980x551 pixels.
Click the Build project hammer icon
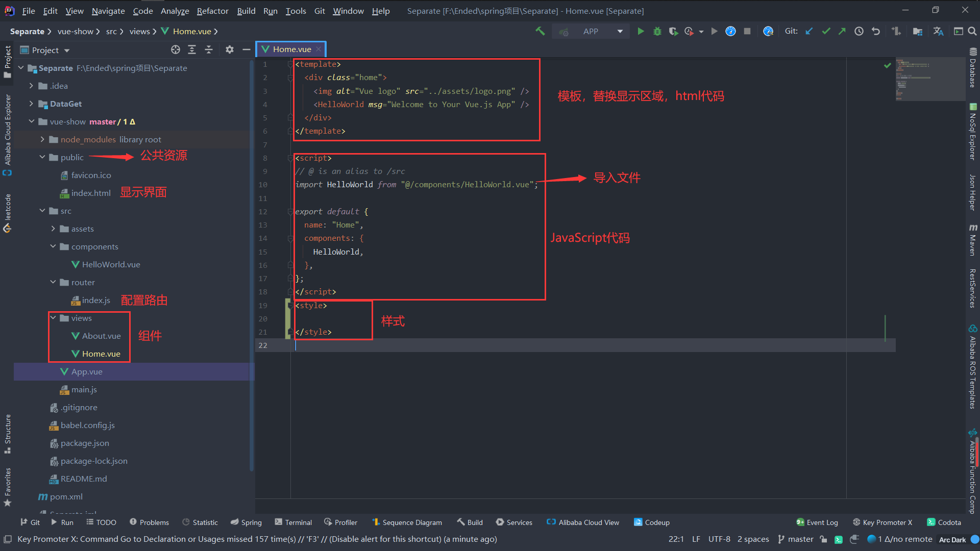[x=540, y=31]
